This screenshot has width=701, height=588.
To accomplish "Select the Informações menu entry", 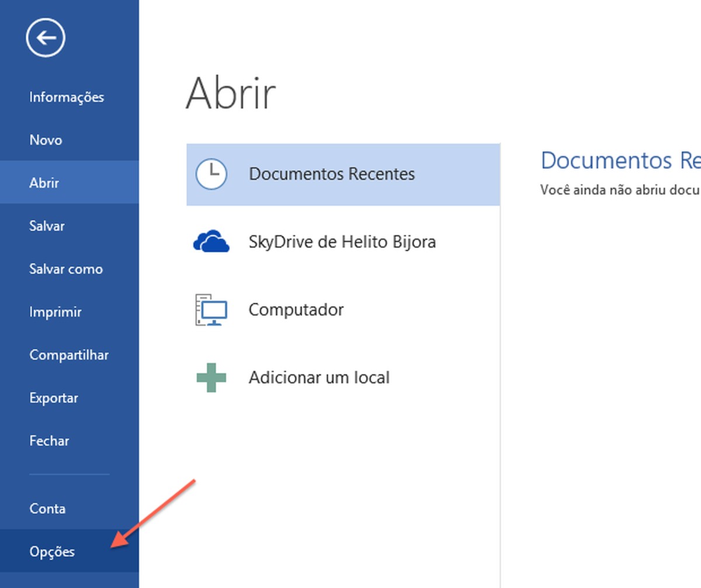I will click(66, 97).
